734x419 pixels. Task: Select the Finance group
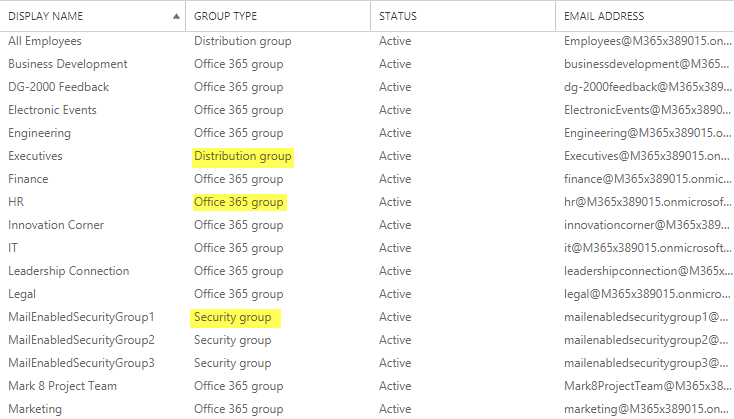point(367,179)
